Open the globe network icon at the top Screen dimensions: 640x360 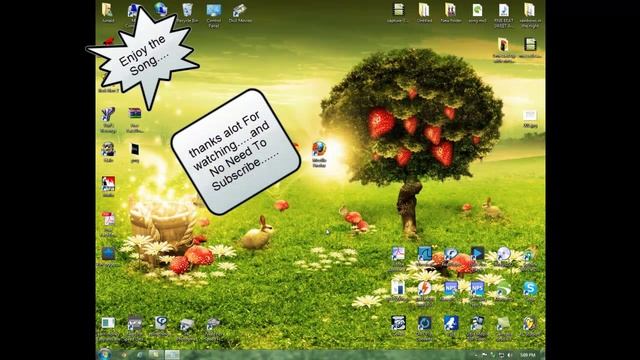(160, 9)
